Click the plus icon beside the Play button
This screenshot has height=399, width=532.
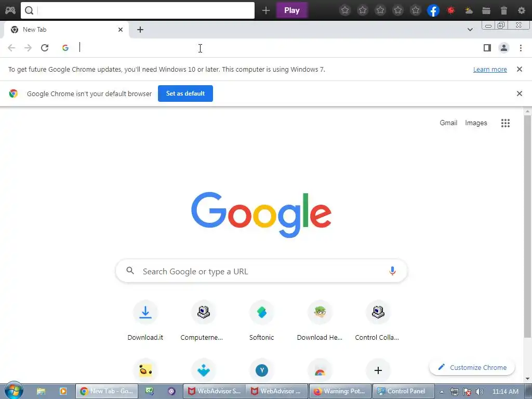click(x=266, y=10)
